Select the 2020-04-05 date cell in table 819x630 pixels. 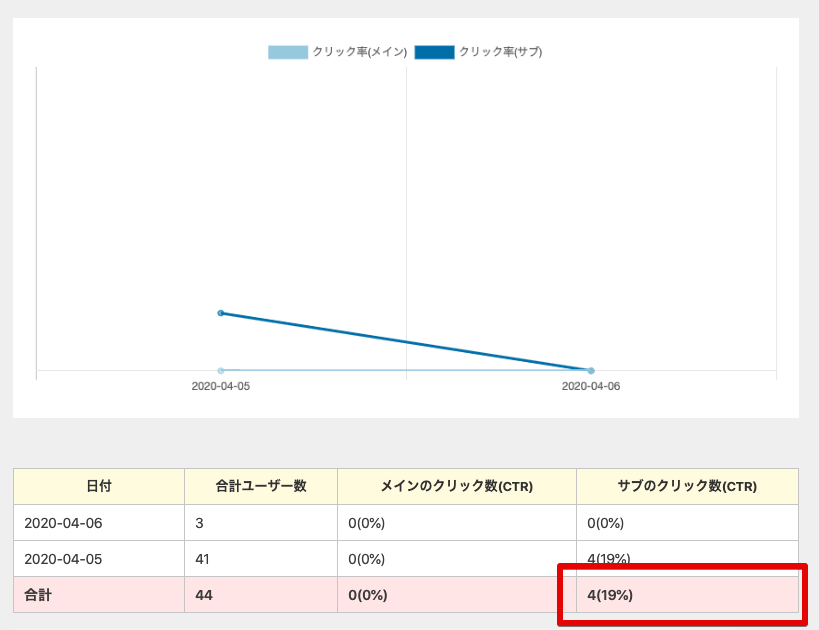63,559
